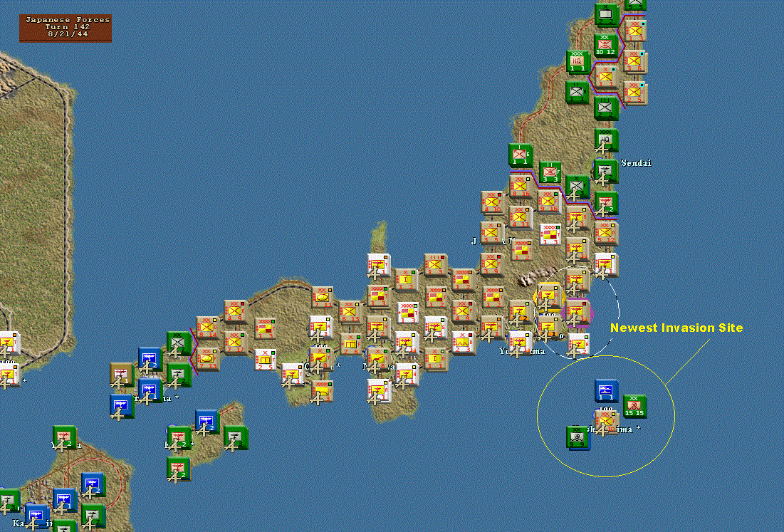Select the white supply brigade marked 2 3
Viewport: 784px width, 532px height.
(464, 343)
